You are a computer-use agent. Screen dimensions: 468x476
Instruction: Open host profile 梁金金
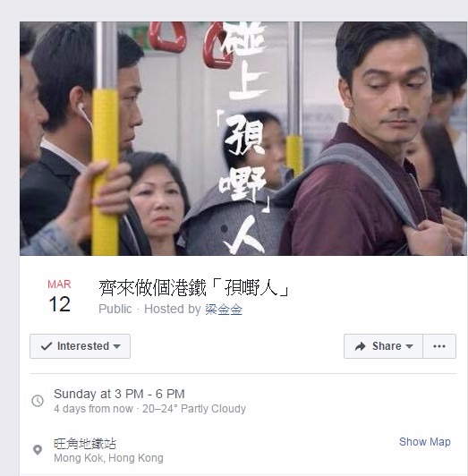tap(224, 310)
